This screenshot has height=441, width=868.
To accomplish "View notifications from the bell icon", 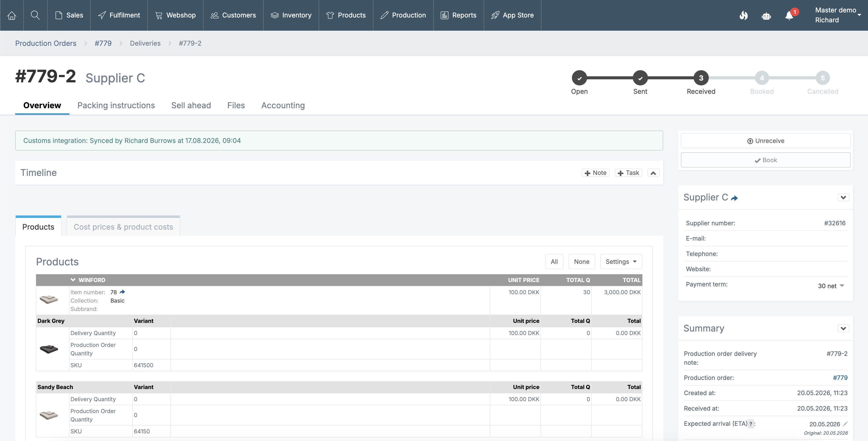I will pos(789,15).
